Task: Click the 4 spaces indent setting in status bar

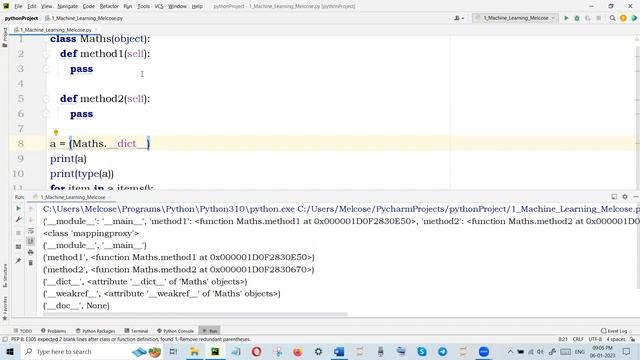Action: coord(616,339)
